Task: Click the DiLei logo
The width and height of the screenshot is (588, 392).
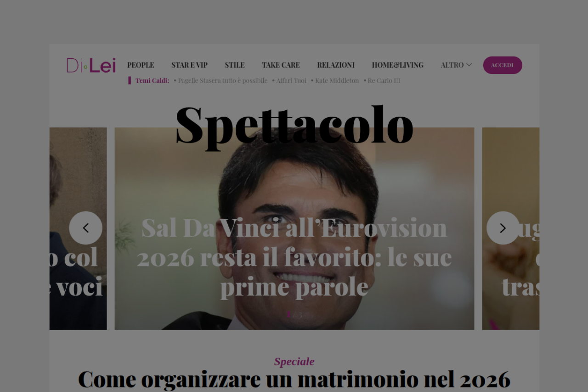Action: point(91,65)
